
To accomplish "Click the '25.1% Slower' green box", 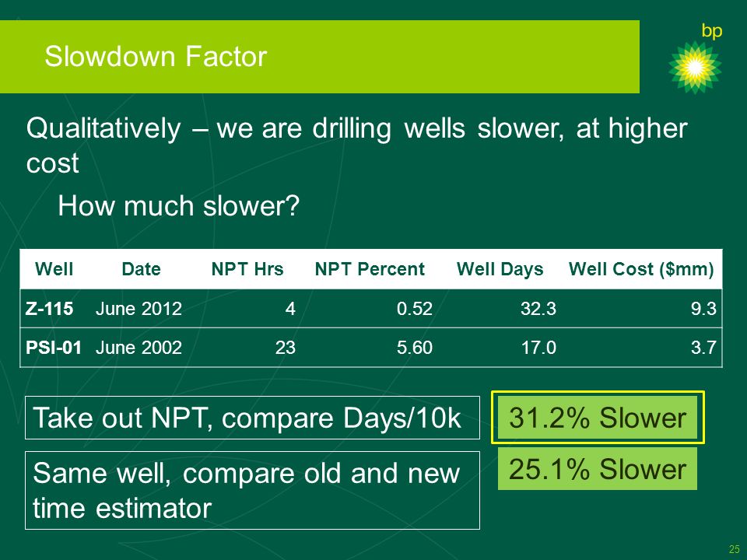I will (x=598, y=469).
